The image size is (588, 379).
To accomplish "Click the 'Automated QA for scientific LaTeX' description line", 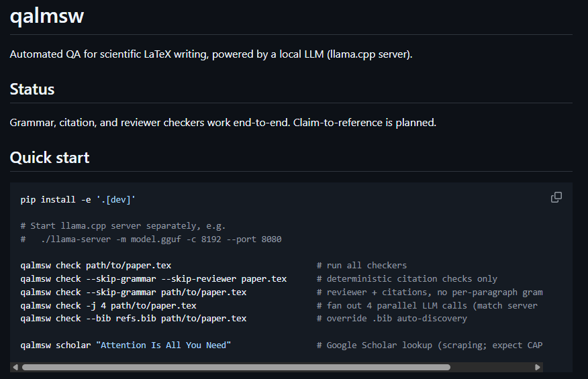I will tap(211, 54).
